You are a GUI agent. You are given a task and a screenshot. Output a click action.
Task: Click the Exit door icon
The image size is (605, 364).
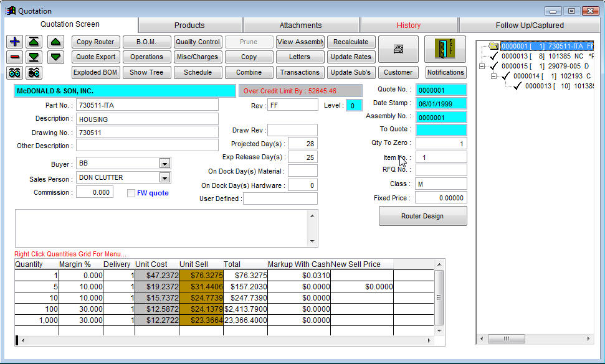click(445, 49)
